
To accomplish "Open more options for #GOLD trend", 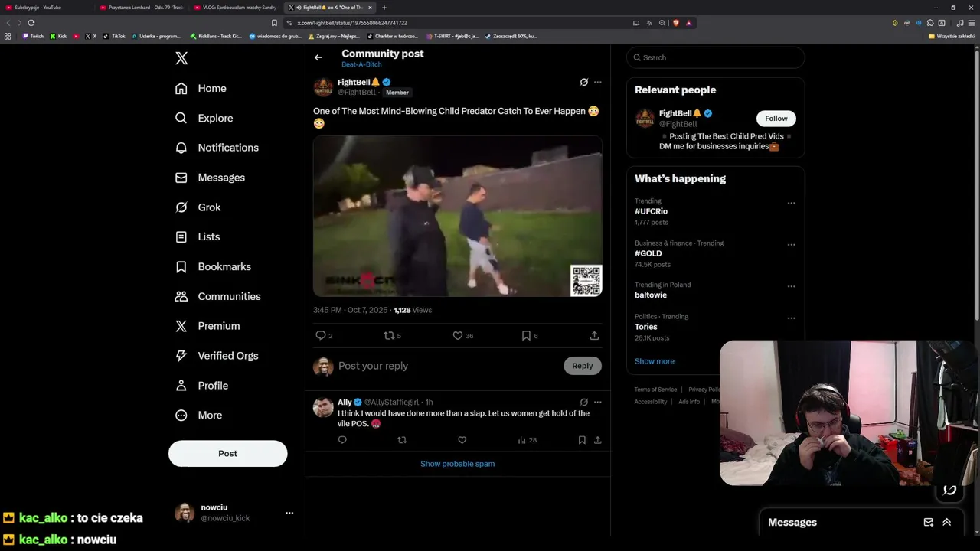I will (792, 245).
